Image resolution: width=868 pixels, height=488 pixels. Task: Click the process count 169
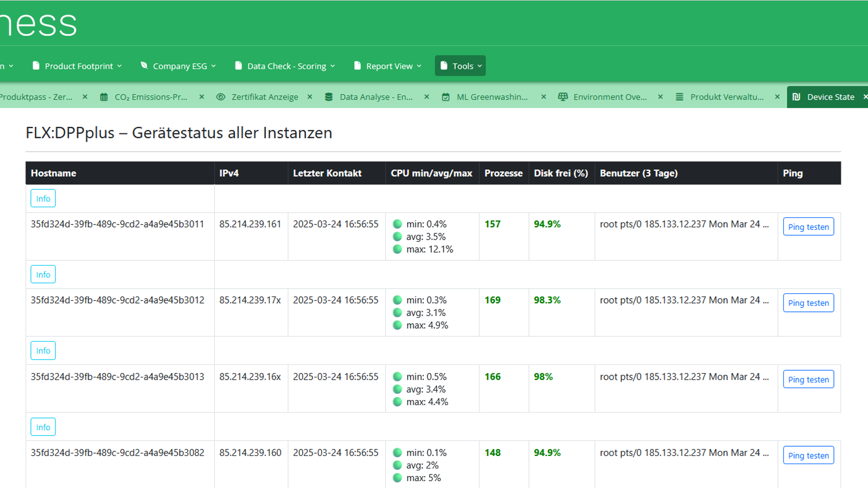pyautogui.click(x=493, y=300)
